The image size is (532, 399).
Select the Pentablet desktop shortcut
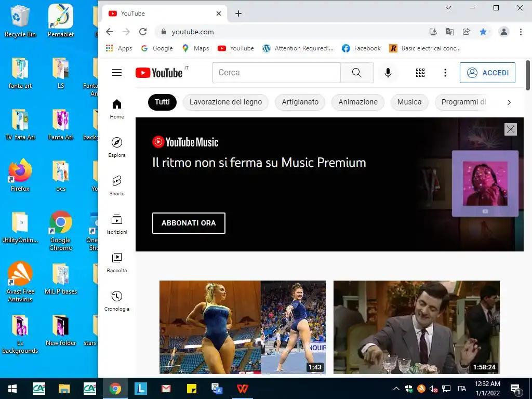click(60, 21)
